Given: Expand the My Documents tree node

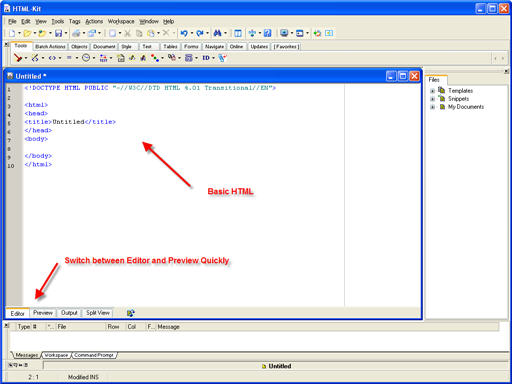Looking at the screenshot, I should (x=432, y=107).
